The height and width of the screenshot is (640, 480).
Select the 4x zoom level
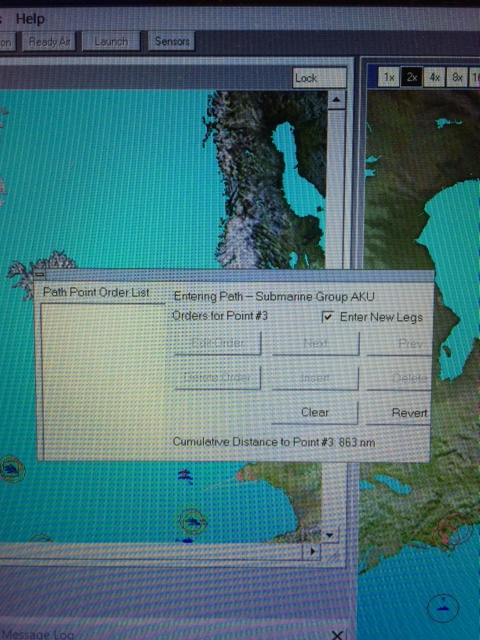click(435, 77)
